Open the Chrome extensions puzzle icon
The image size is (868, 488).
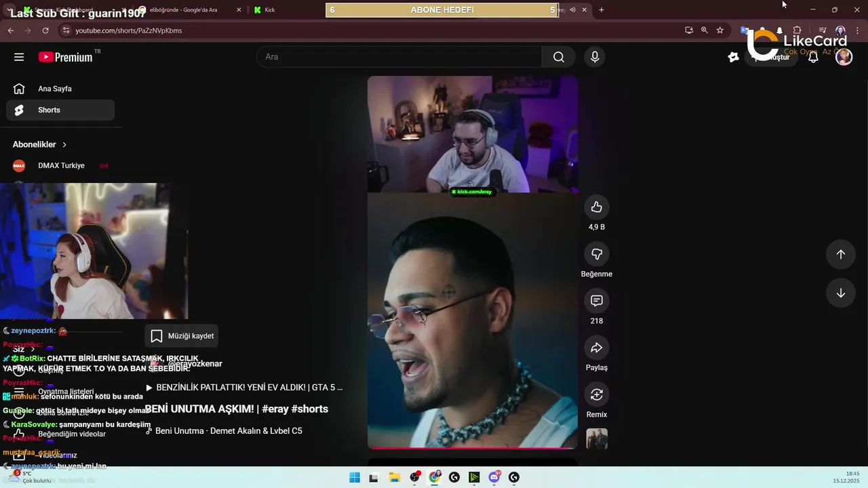click(797, 30)
